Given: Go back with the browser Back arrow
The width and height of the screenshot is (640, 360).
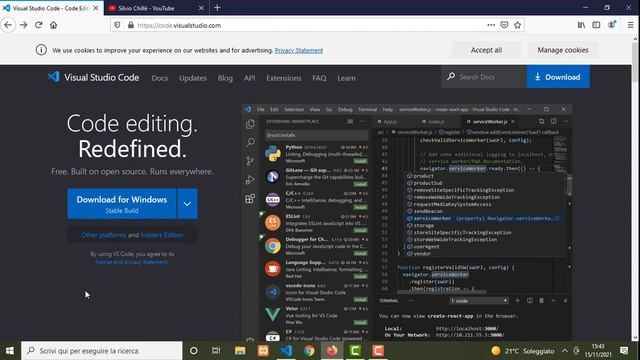Looking at the screenshot, I should (8, 25).
